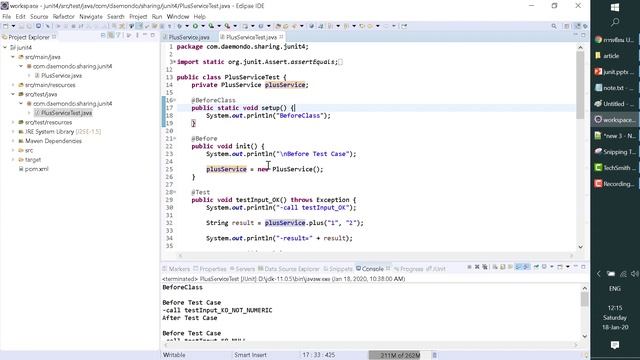Select pom.xml in Project Explorer

coord(33,169)
